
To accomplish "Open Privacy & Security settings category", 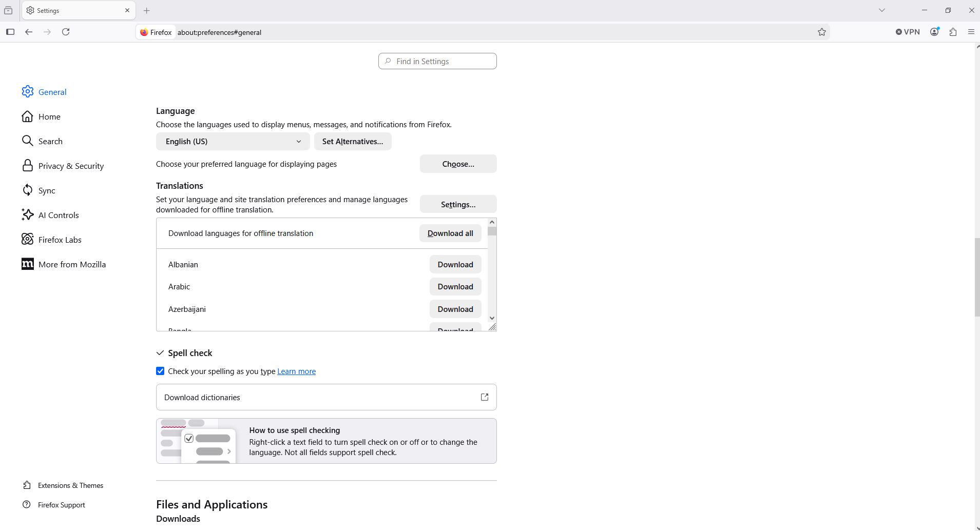I will coord(71,166).
